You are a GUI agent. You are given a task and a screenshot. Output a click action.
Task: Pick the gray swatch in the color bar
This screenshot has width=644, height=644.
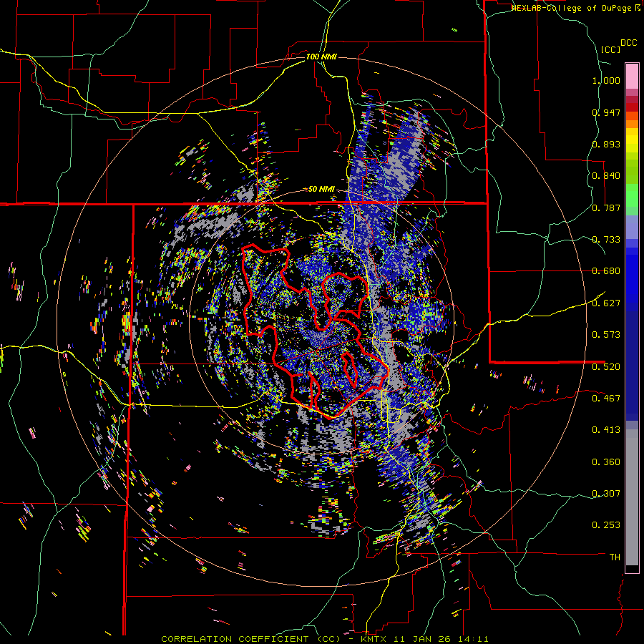pos(632,497)
